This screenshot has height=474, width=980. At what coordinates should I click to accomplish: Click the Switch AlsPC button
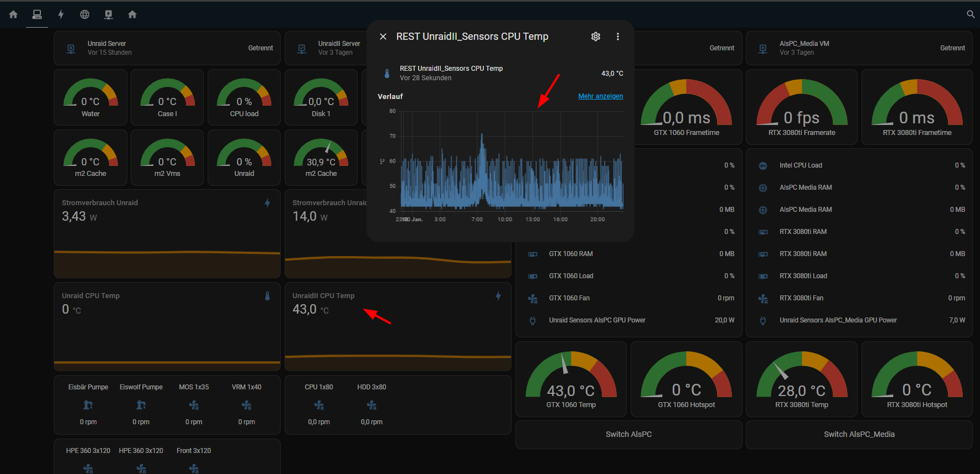tap(629, 435)
